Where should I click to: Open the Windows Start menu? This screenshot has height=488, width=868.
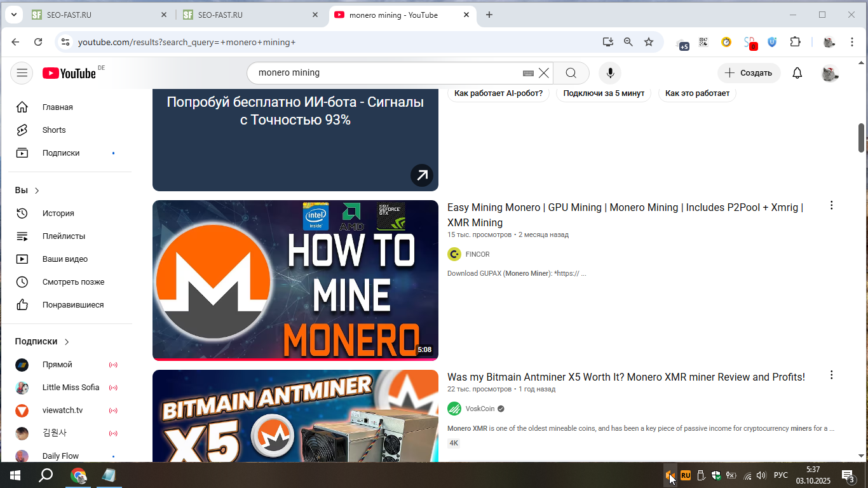click(x=15, y=475)
